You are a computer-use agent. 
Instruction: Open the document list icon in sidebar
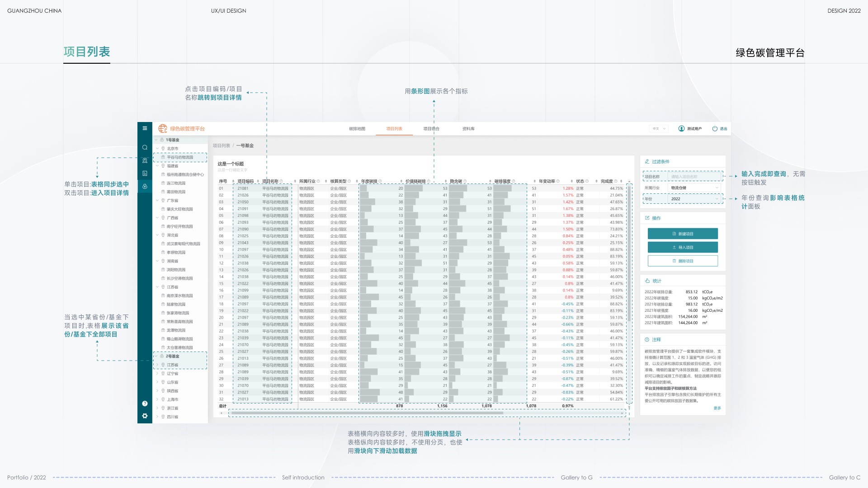point(145,174)
